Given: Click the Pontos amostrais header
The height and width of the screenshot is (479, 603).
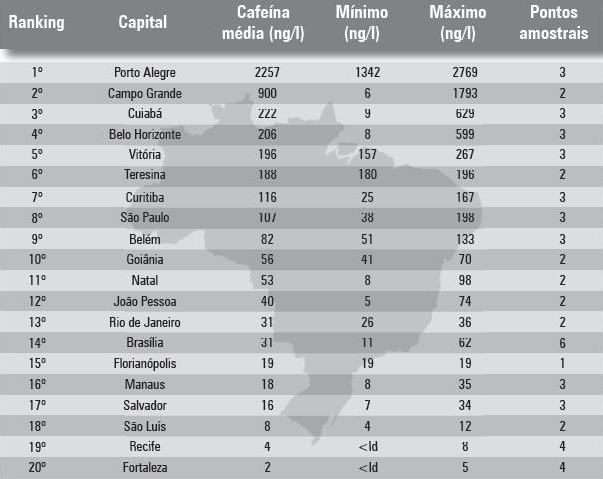Looking at the screenshot, I should coord(554,23).
